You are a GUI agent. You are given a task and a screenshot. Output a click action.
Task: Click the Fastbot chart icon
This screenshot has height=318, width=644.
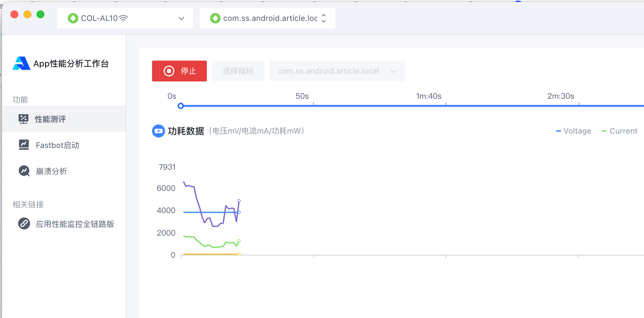tap(24, 145)
